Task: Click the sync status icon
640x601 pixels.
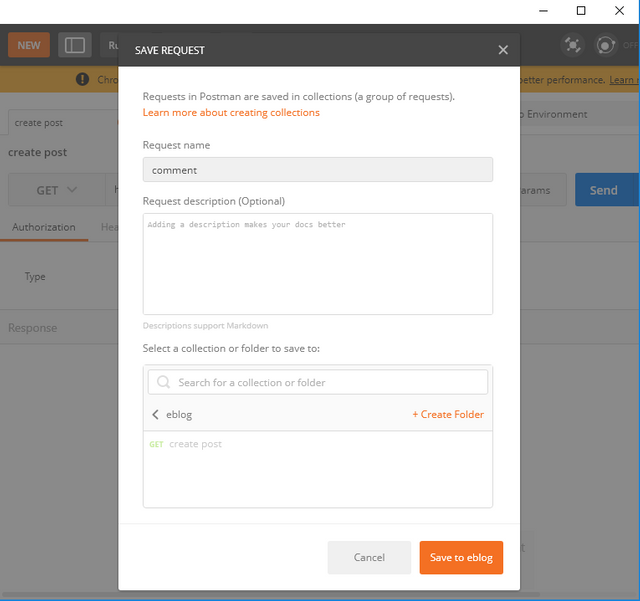Action: 605,45
